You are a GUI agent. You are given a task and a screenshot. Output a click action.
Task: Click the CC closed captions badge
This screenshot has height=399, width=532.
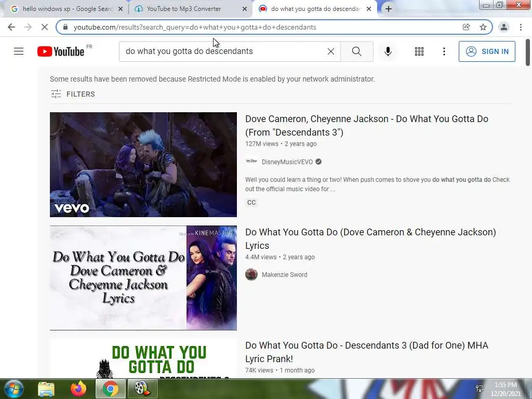(x=251, y=203)
